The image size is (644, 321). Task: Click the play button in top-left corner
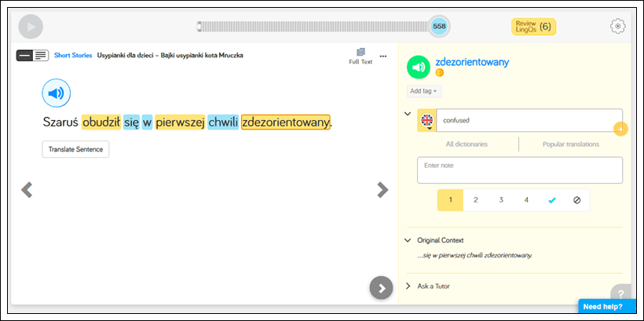[x=31, y=27]
